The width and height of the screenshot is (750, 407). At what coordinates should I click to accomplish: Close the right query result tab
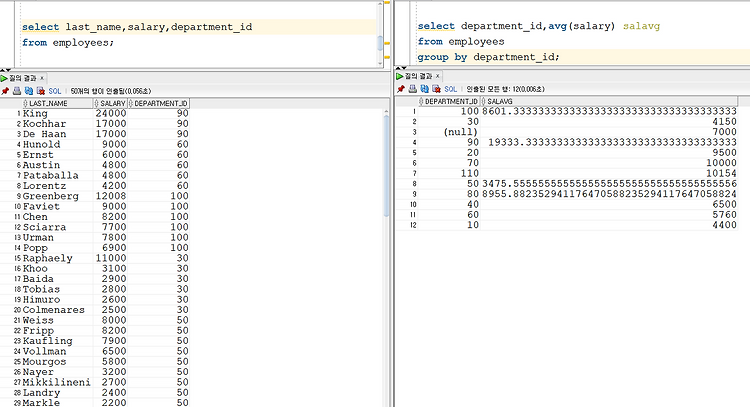(x=437, y=76)
